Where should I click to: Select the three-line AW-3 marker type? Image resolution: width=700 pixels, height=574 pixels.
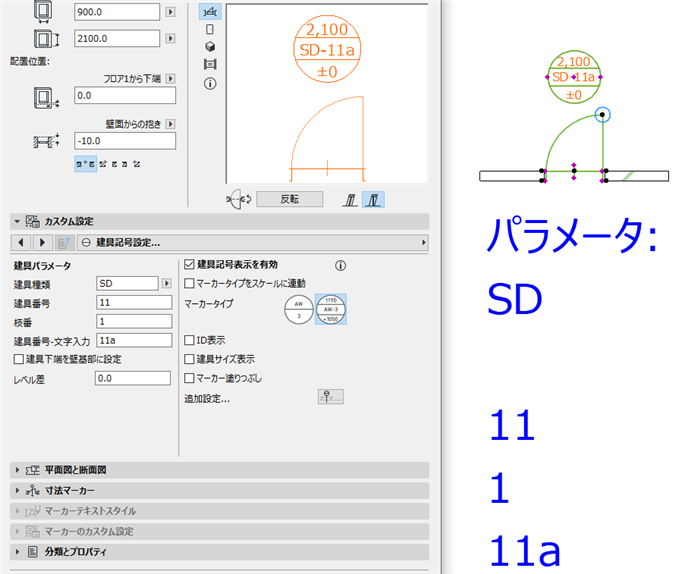tap(331, 309)
